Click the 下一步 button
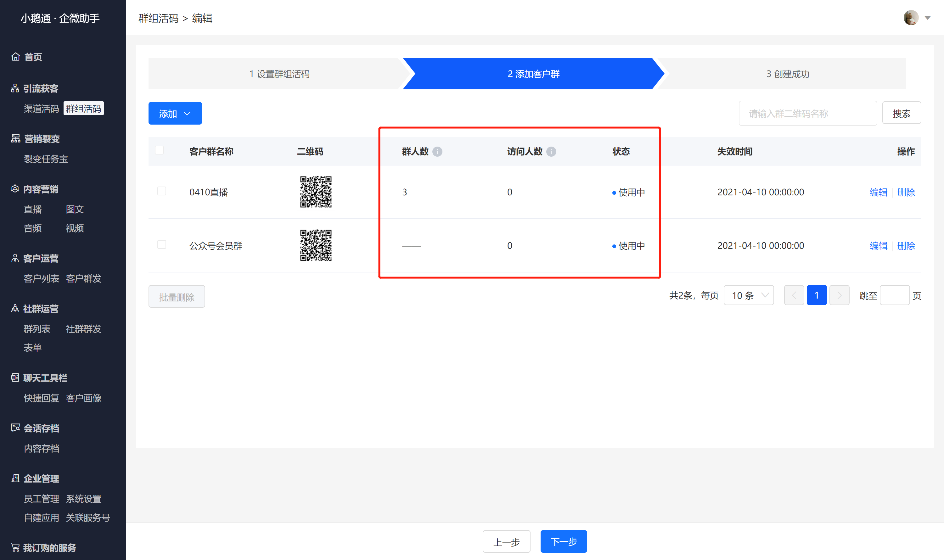The width and height of the screenshot is (944, 560). [x=564, y=542]
